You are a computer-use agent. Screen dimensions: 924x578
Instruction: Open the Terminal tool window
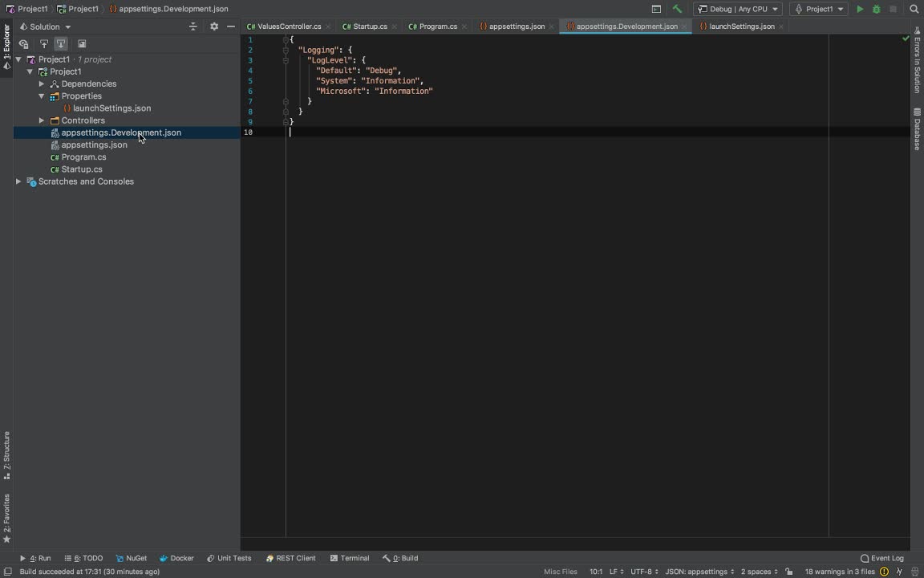tap(350, 558)
